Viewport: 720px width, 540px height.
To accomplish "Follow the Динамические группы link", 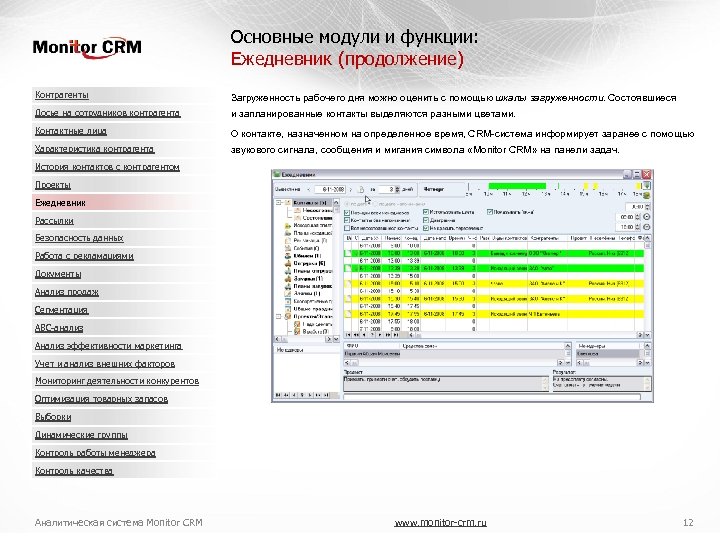I will click(81, 435).
